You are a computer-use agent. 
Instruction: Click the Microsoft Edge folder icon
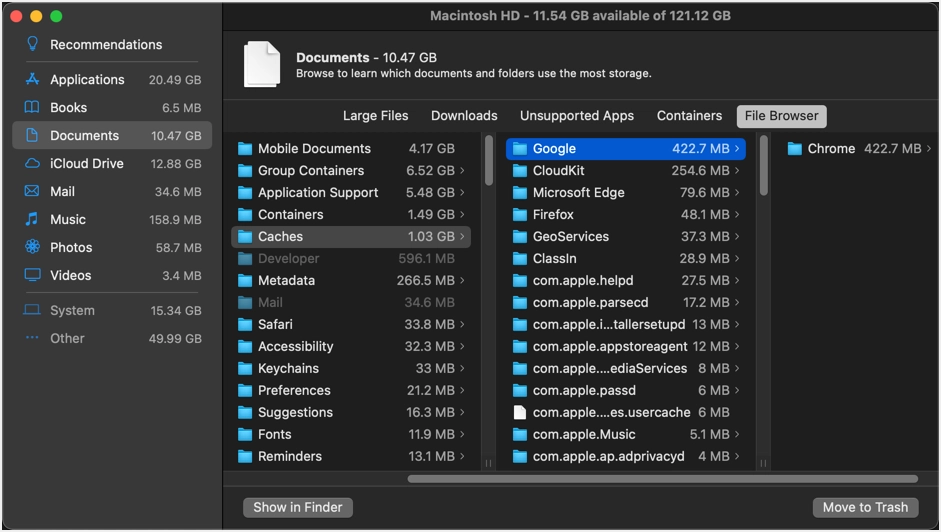[x=520, y=193]
